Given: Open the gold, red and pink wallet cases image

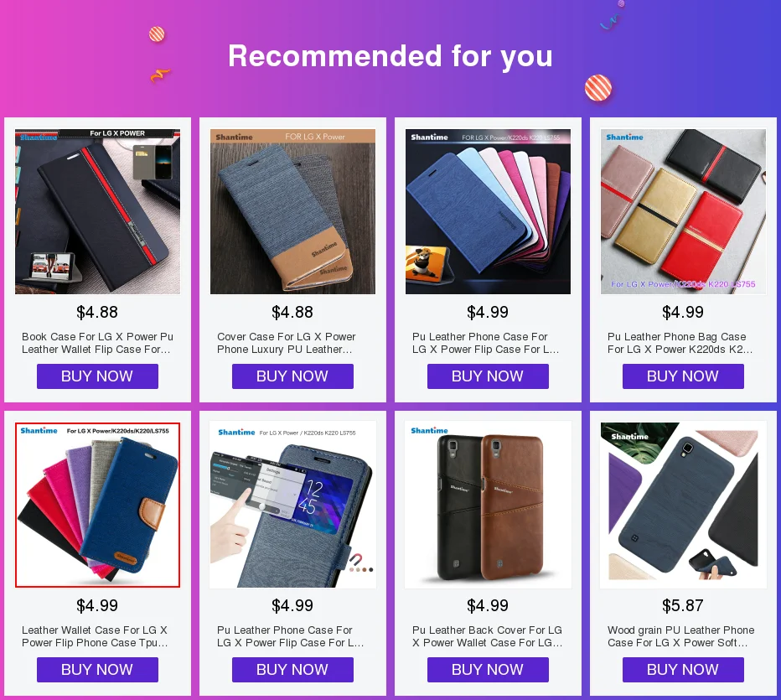Looking at the screenshot, I should tap(684, 211).
